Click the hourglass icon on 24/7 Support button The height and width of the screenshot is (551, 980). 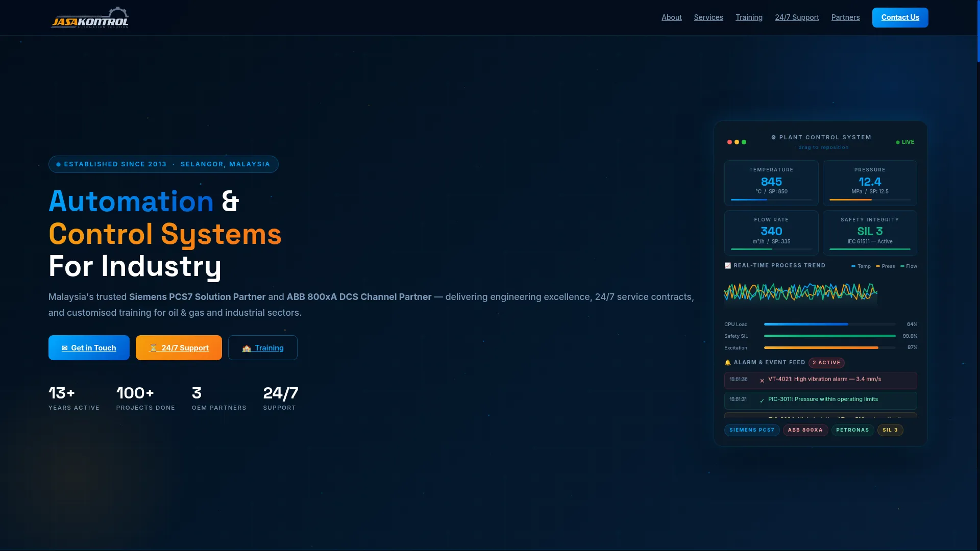153,348
